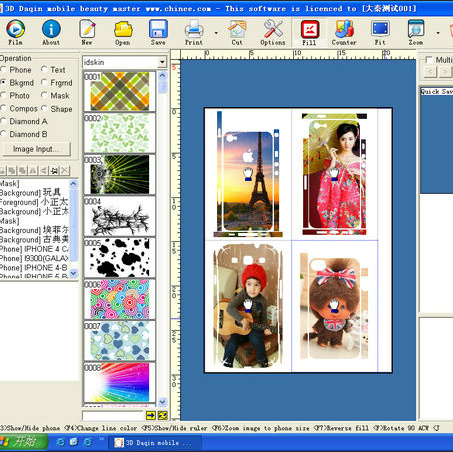
Task: Select layer 'Foreground] 小正太'
Action: pyautogui.click(x=34, y=202)
